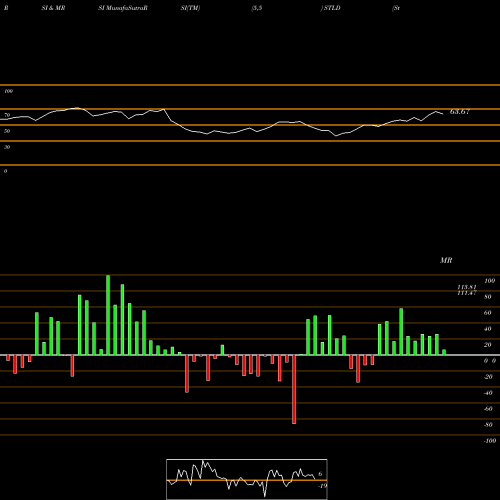The width and height of the screenshot is (500, 500).
Task: Open the mini overview chart thumbnail
Action: click(247, 479)
